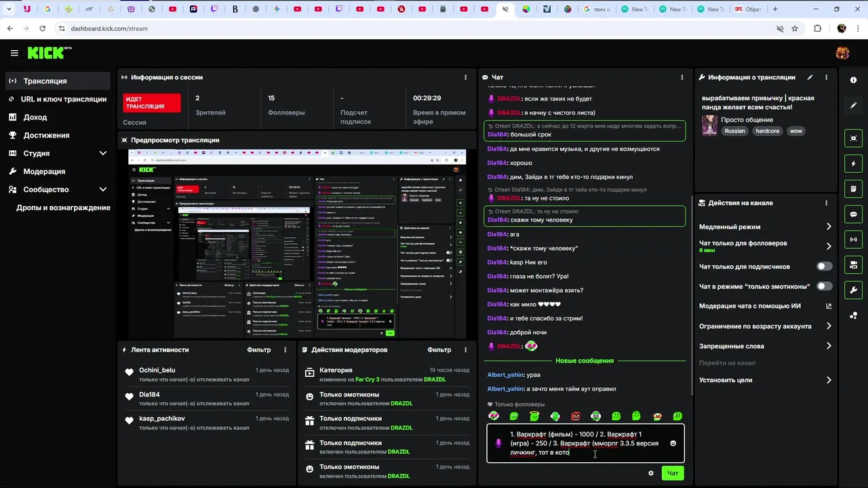Open the emoji picker in chat input
The height and width of the screenshot is (488, 868).
click(x=673, y=443)
